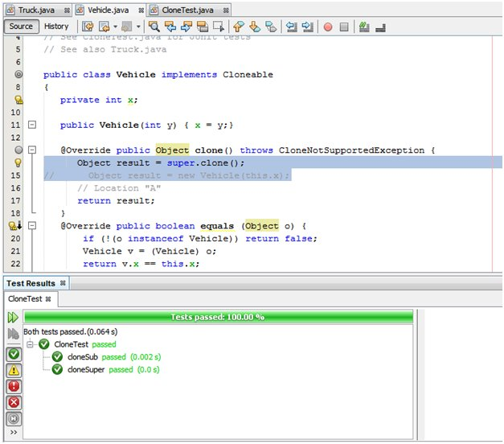
Task: Click the Rerun tests green arrows icon
Action: 14,318
